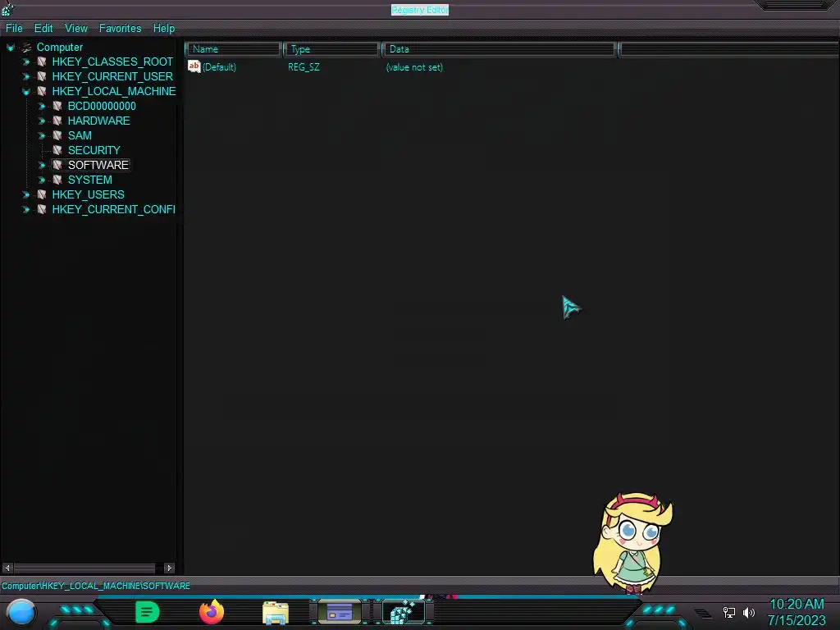Expand the BCD00000000 subkey

(x=41, y=106)
